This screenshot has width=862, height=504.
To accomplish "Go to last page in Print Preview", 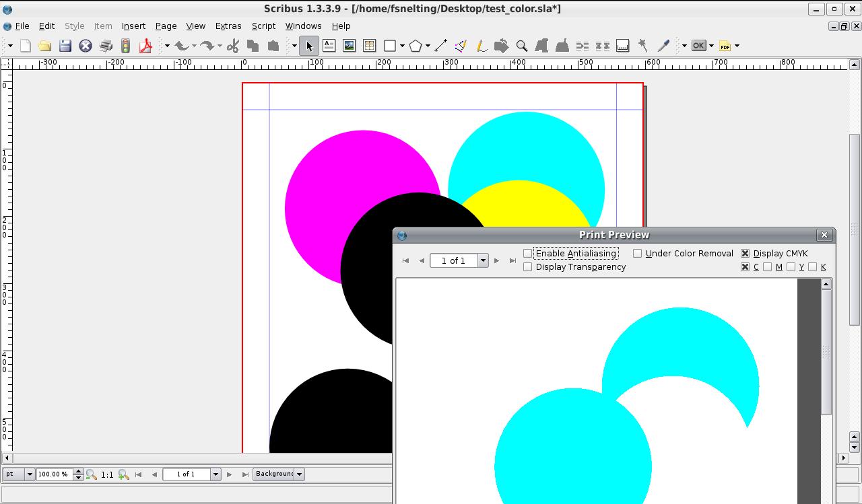I will tap(513, 260).
